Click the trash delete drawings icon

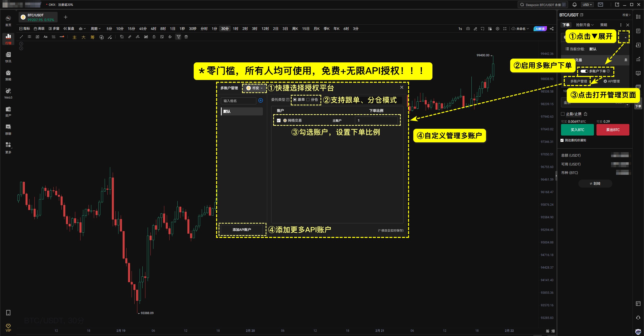click(186, 37)
